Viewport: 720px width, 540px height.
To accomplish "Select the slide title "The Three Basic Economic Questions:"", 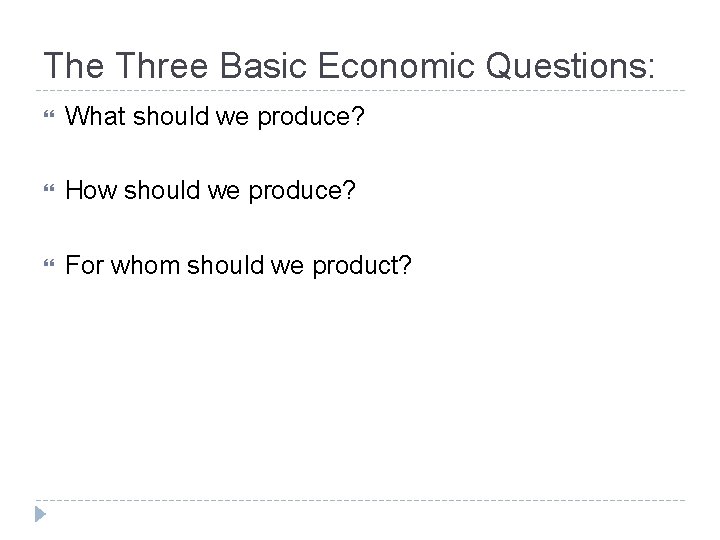I will (349, 65).
